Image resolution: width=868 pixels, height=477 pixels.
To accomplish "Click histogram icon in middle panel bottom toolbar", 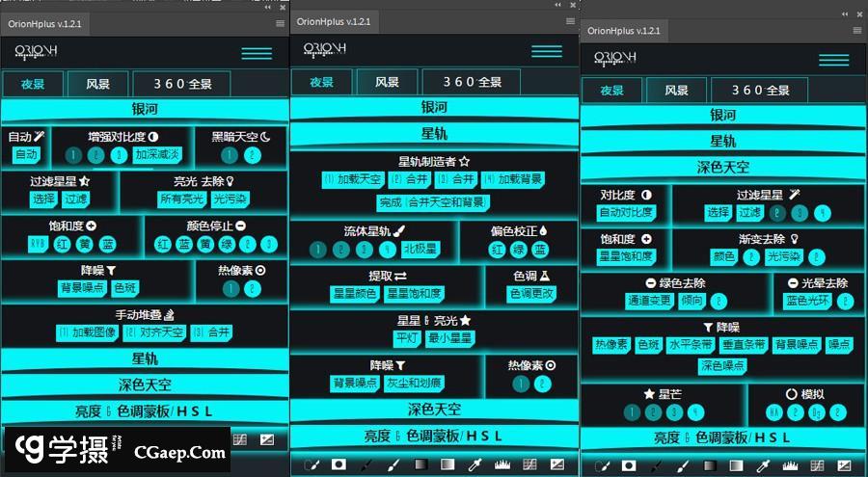I will pyautogui.click(x=502, y=464).
